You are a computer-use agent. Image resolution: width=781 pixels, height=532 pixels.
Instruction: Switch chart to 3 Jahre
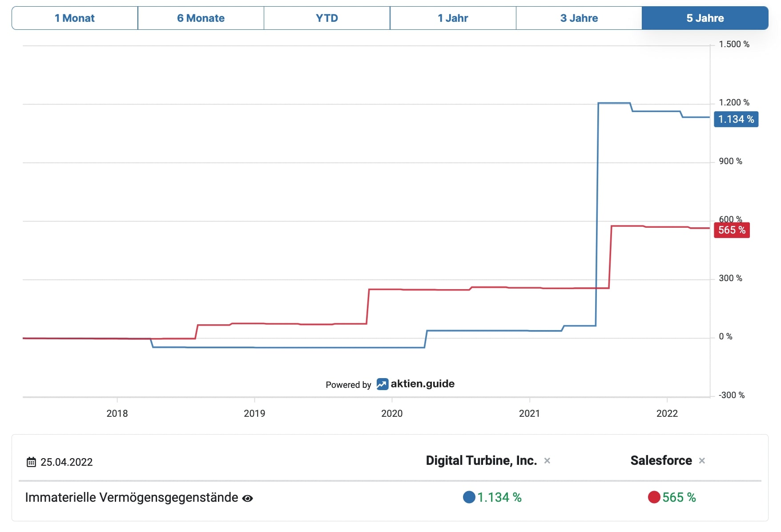[579, 18]
